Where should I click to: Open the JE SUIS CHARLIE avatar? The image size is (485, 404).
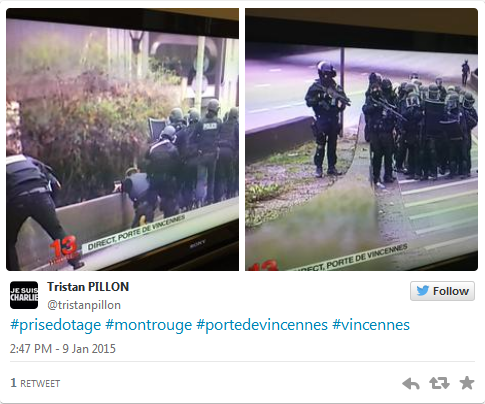coord(24,295)
